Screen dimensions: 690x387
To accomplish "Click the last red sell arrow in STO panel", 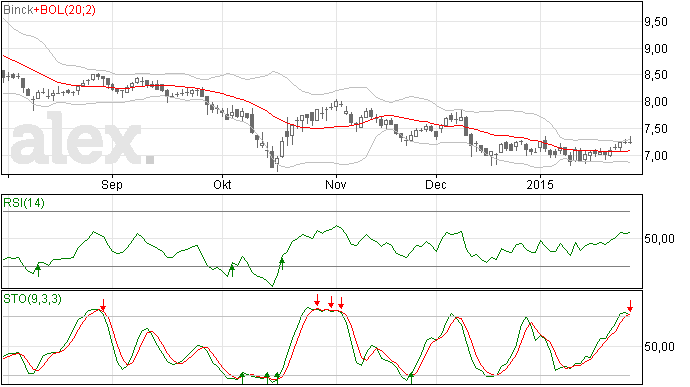I will [x=630, y=306].
